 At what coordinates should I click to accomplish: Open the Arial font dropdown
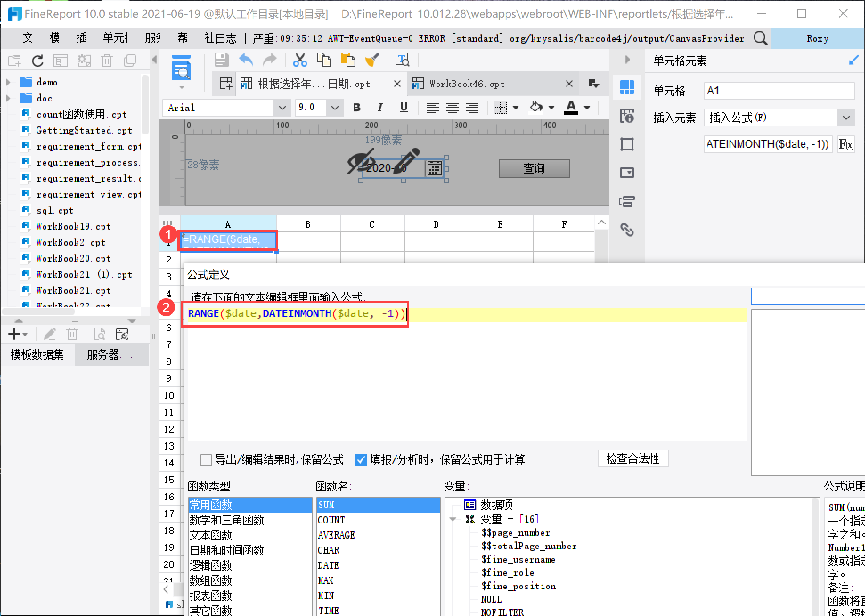282,107
